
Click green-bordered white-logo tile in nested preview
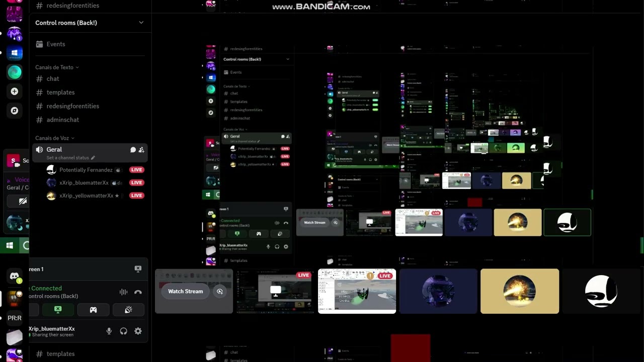point(567,222)
